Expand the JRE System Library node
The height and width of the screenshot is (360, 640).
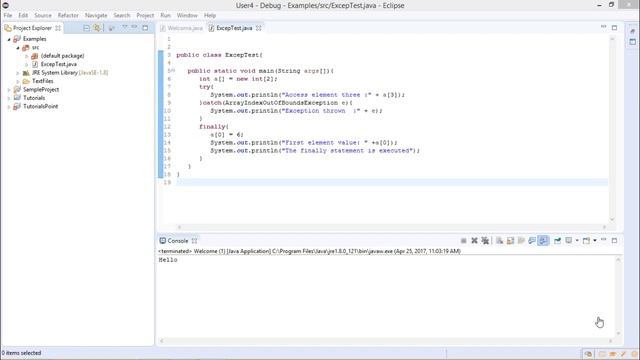(18, 73)
